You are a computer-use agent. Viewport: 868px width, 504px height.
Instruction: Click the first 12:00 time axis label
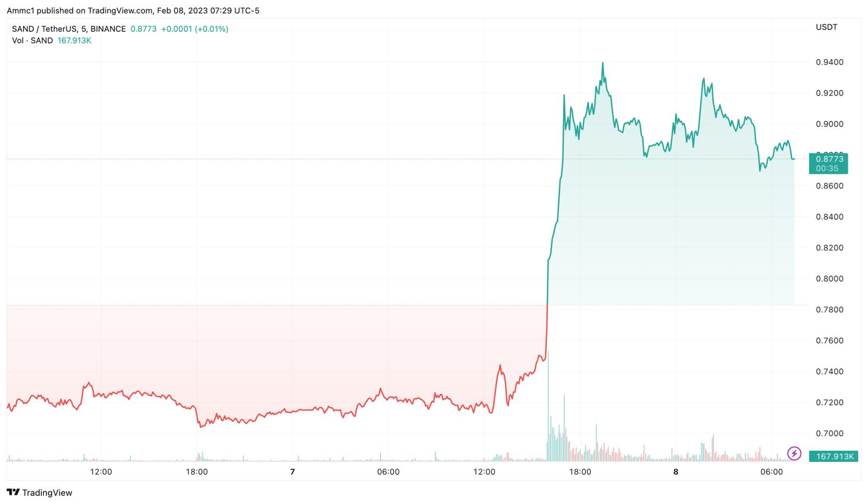click(101, 472)
